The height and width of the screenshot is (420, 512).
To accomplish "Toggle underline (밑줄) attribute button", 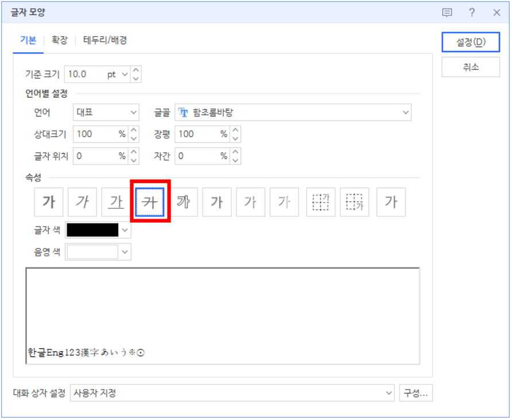I will point(116,202).
